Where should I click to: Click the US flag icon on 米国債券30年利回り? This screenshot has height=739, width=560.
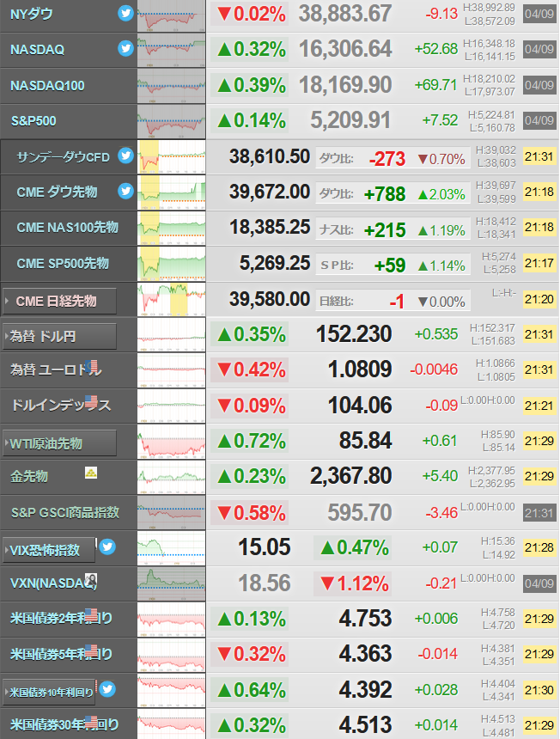91,722
